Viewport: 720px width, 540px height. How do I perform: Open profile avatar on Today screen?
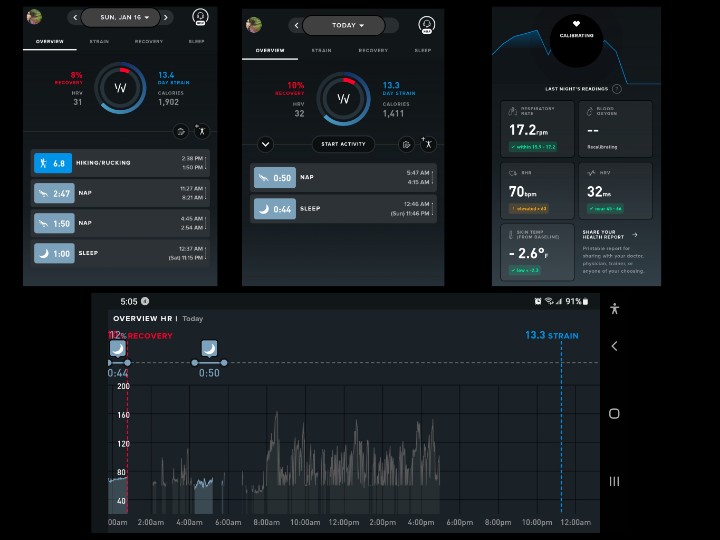click(253, 25)
